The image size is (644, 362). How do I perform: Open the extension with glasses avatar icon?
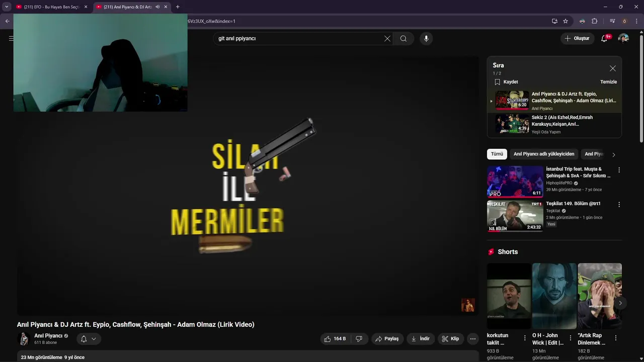pos(582,21)
